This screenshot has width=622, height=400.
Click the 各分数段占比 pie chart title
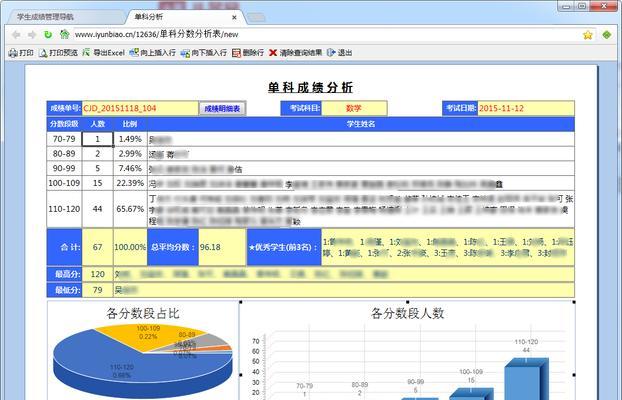point(143,313)
